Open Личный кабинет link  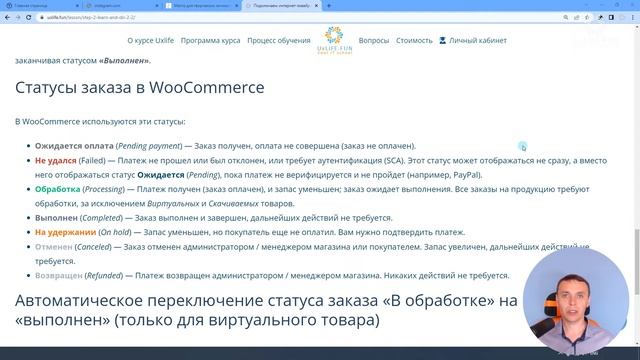coord(478,40)
